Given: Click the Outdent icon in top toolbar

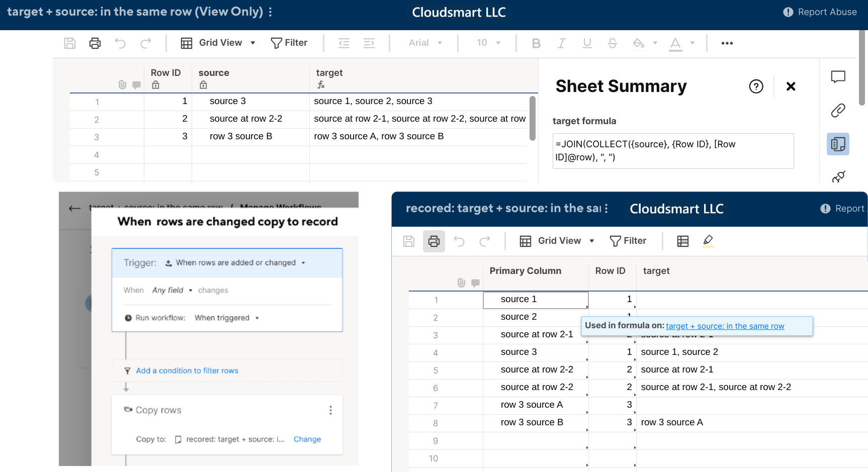Looking at the screenshot, I should [x=344, y=43].
